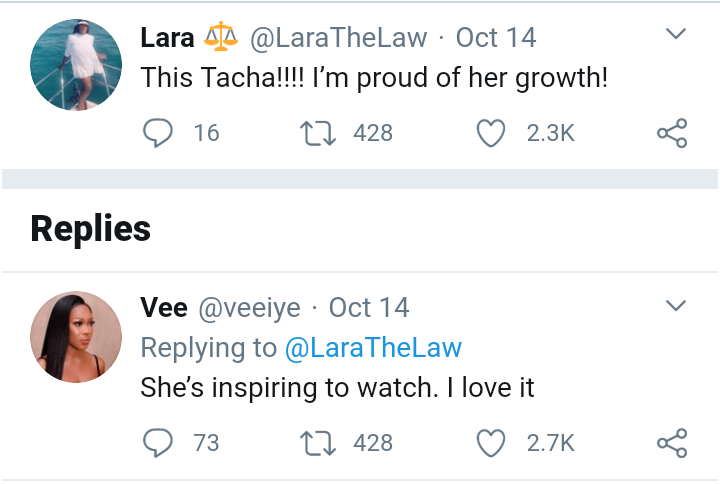Open dropdown menu on Vee's reply
This screenshot has width=720, height=484.
[x=676, y=305]
